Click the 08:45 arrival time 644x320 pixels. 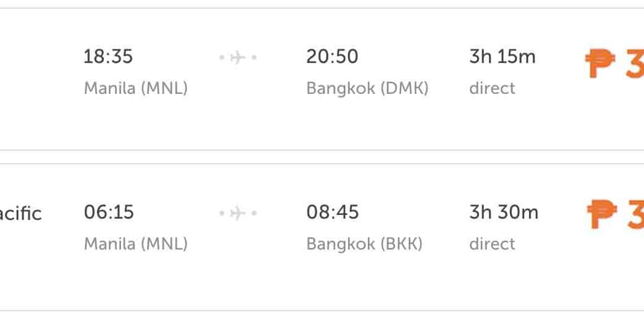pyautogui.click(x=332, y=213)
